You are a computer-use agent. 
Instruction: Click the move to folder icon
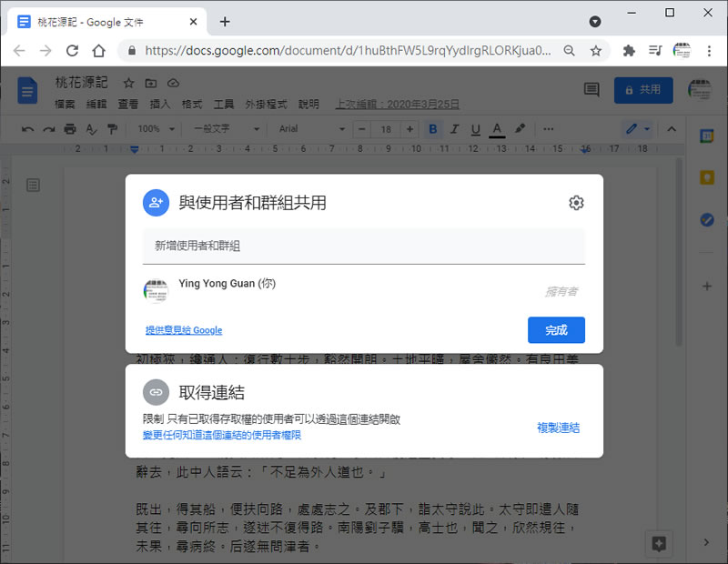151,83
